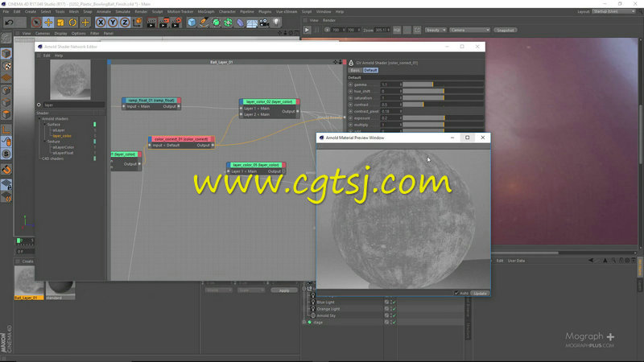This screenshot has height=362, width=644.
Task: Click the coordinate system cube icon
Action: point(138,23)
